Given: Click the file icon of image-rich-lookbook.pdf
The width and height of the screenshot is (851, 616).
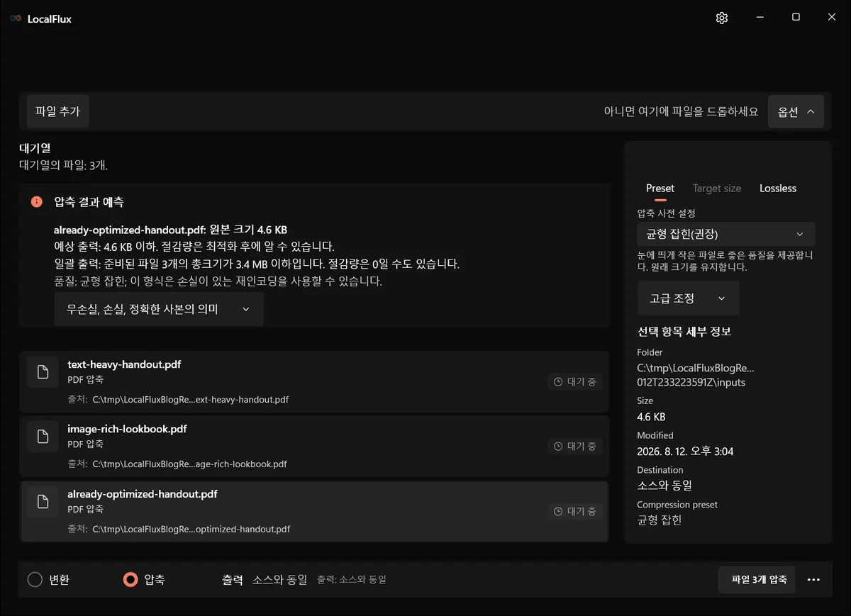Looking at the screenshot, I should [43, 437].
